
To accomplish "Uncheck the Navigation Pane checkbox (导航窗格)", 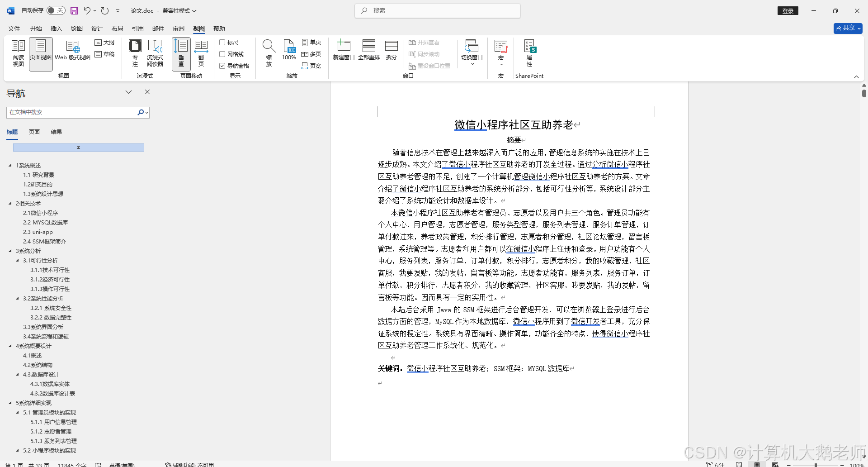I will coord(222,66).
